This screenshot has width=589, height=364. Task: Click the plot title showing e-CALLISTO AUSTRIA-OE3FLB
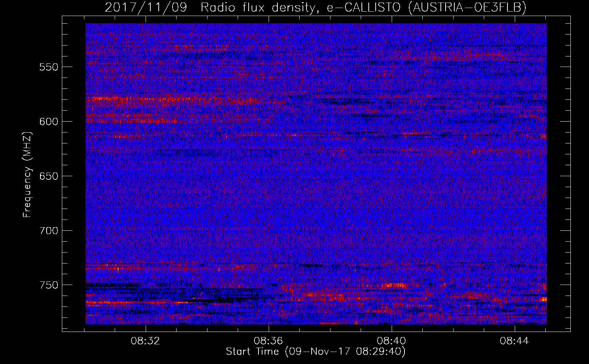[x=316, y=7]
